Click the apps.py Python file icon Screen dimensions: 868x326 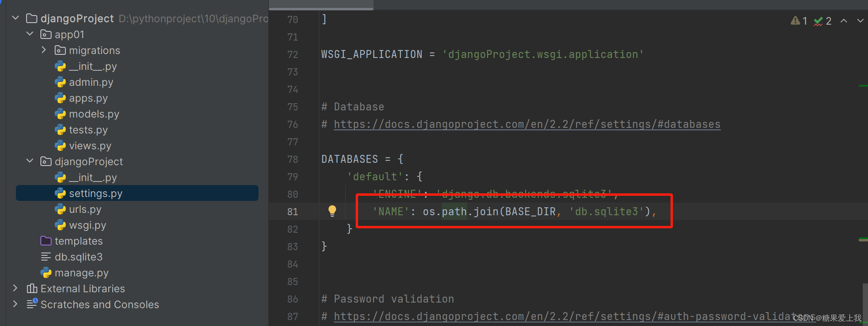60,98
